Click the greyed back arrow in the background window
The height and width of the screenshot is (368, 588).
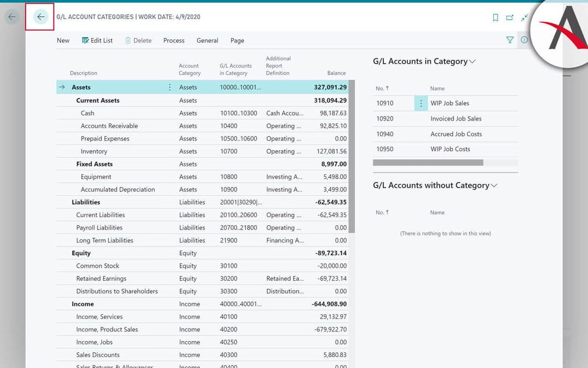(x=11, y=17)
